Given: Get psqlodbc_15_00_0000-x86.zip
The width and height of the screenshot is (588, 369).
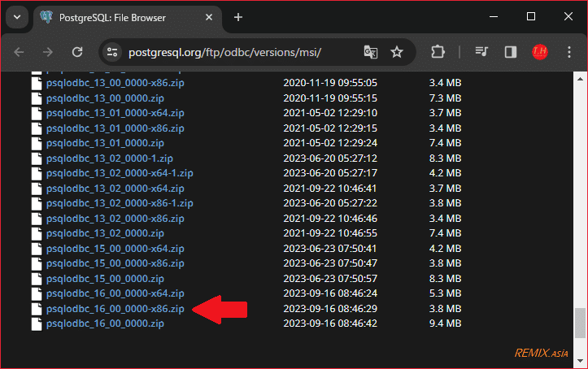Looking at the screenshot, I should (x=115, y=263).
